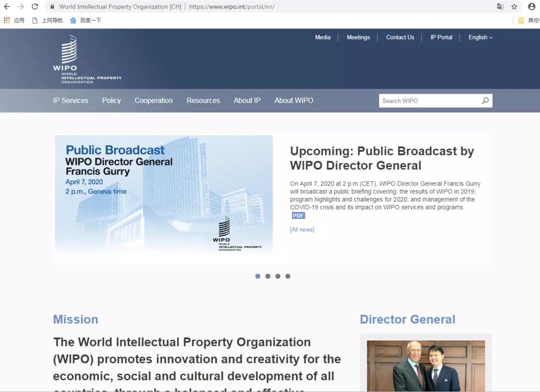The width and height of the screenshot is (540, 392).
Task: Open the apps grid bookmark icon
Action: tap(6, 20)
